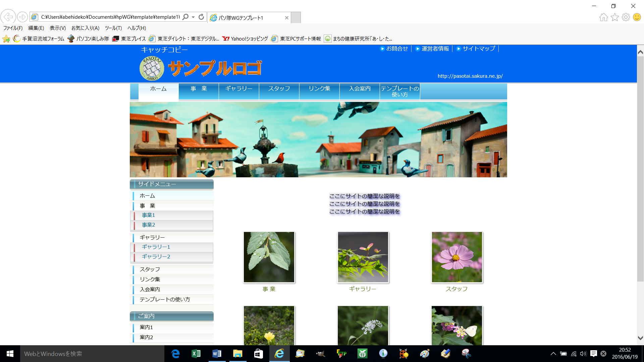Open the Tools gear icon

[x=626, y=17]
